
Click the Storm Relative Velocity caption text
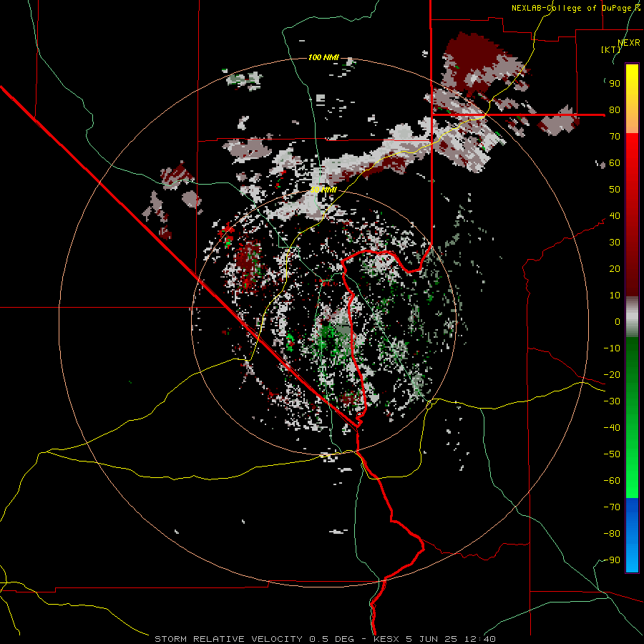click(325, 639)
